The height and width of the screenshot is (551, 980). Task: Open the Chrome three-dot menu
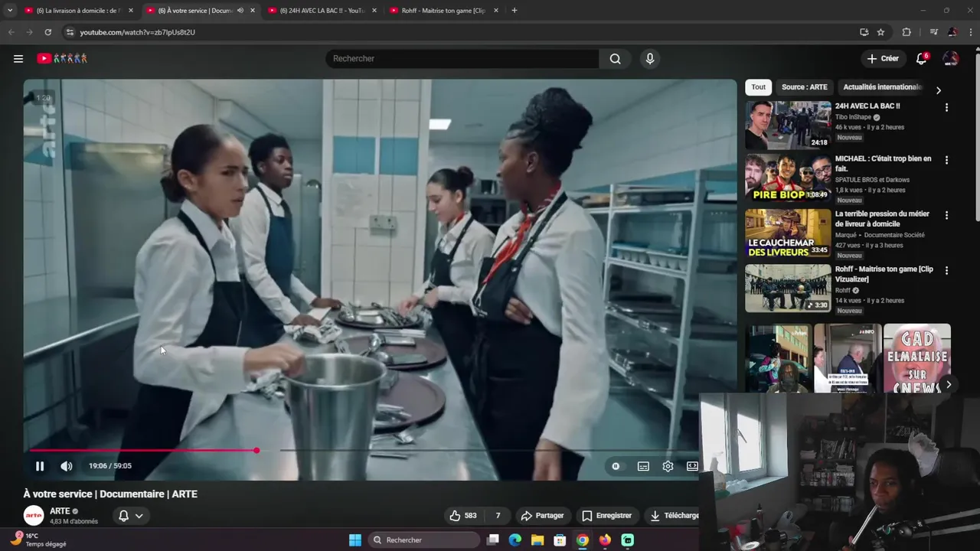[x=972, y=32]
